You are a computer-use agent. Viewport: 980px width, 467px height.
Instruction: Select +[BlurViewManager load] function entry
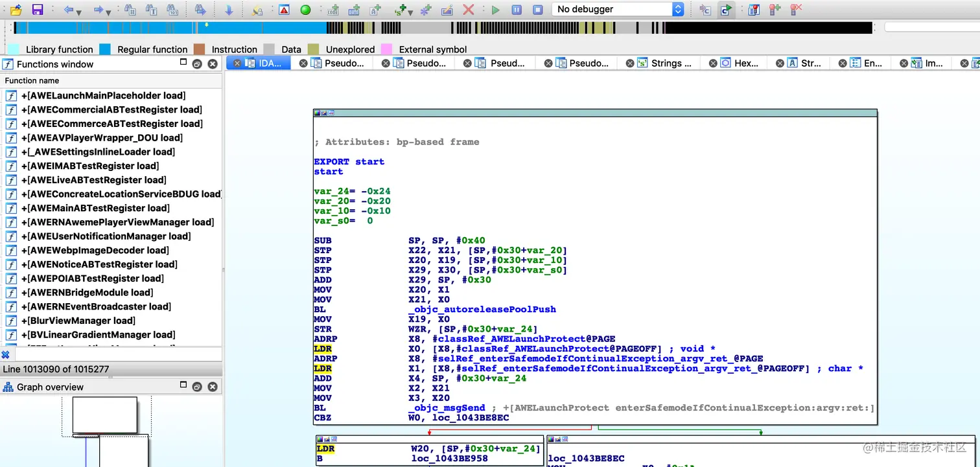pyautogui.click(x=78, y=321)
